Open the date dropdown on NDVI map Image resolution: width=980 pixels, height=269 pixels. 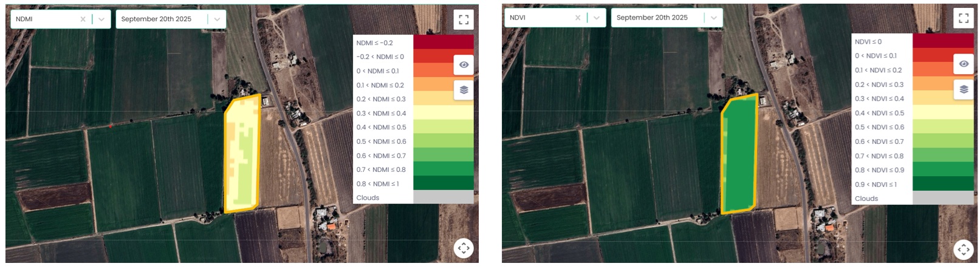click(x=713, y=18)
